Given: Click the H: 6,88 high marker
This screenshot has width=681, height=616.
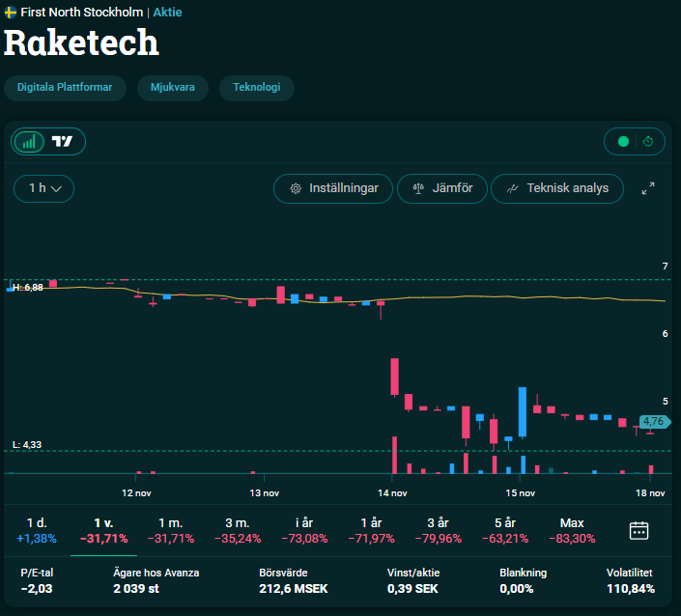Looking at the screenshot, I should coord(28,288).
